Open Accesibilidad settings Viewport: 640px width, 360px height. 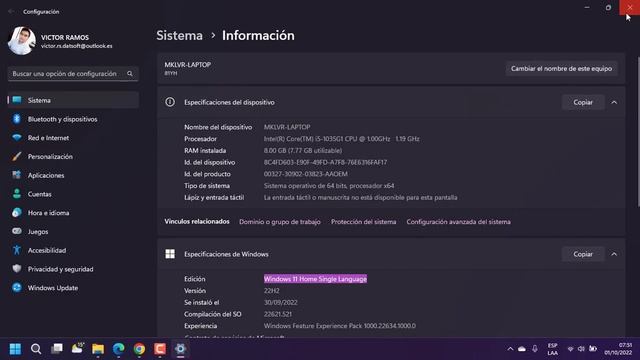coord(73,250)
